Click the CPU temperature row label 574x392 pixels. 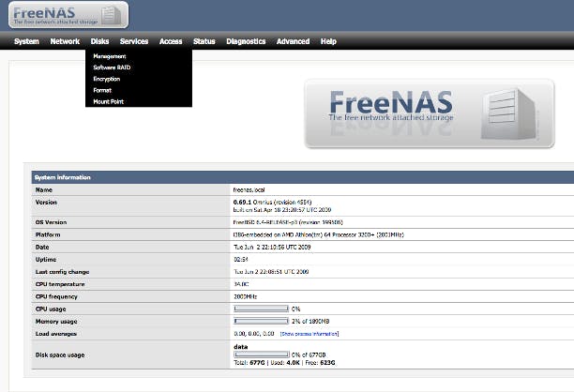(60, 284)
